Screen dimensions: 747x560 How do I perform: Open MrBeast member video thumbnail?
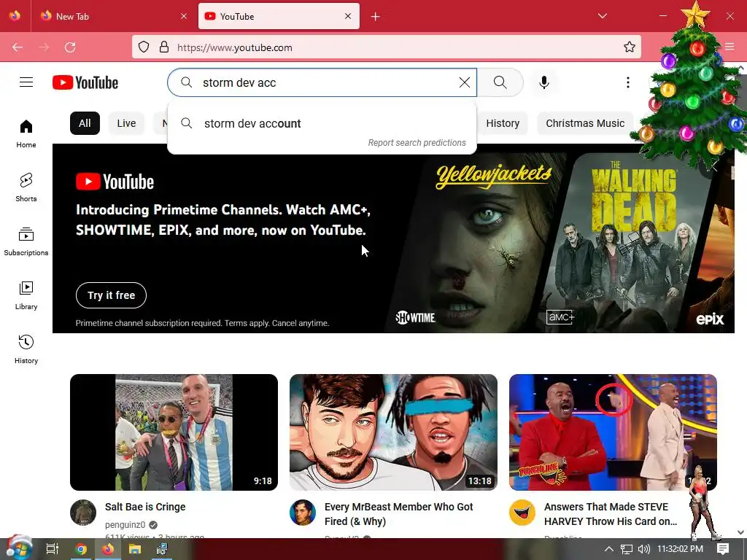click(x=393, y=432)
